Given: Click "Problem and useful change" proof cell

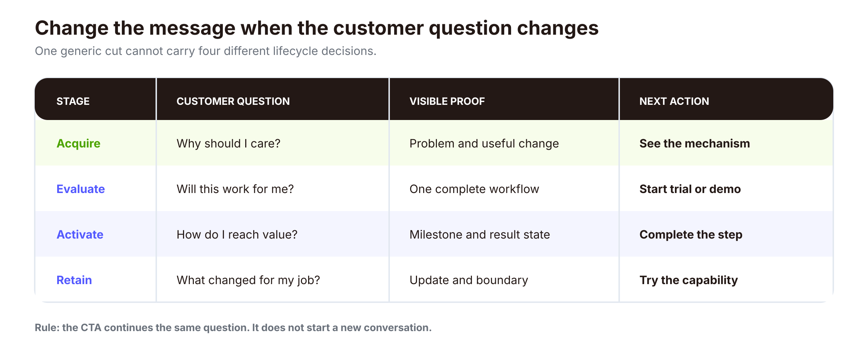Looking at the screenshot, I should point(484,143).
